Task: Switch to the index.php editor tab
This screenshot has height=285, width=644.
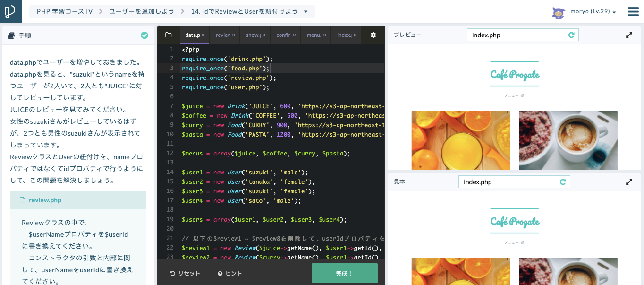Action: pyautogui.click(x=344, y=35)
